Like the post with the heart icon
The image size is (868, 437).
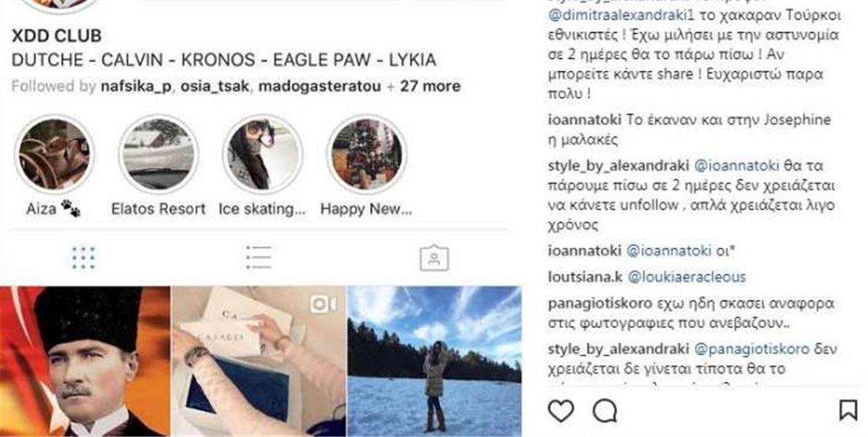coord(561,412)
